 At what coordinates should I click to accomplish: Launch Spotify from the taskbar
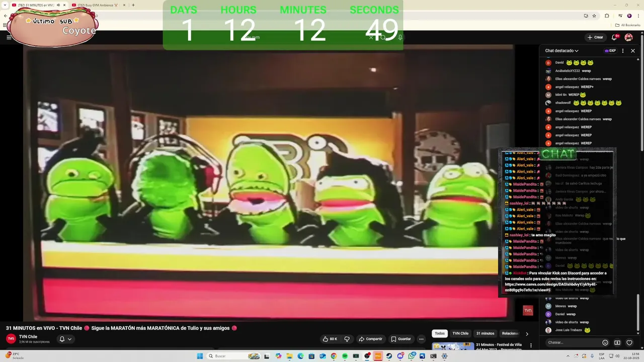tap(345, 356)
